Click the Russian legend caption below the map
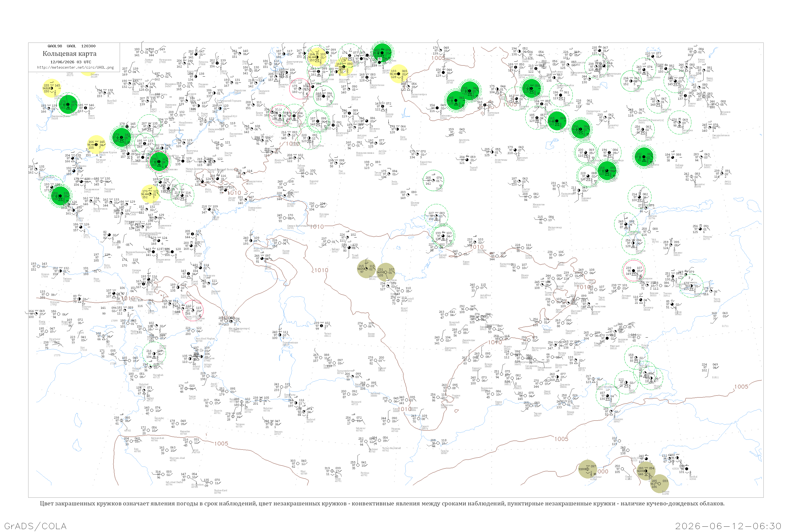 382,504
